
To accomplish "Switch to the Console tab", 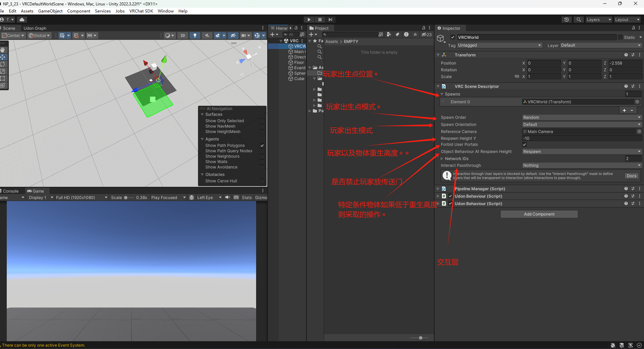I will pos(10,191).
